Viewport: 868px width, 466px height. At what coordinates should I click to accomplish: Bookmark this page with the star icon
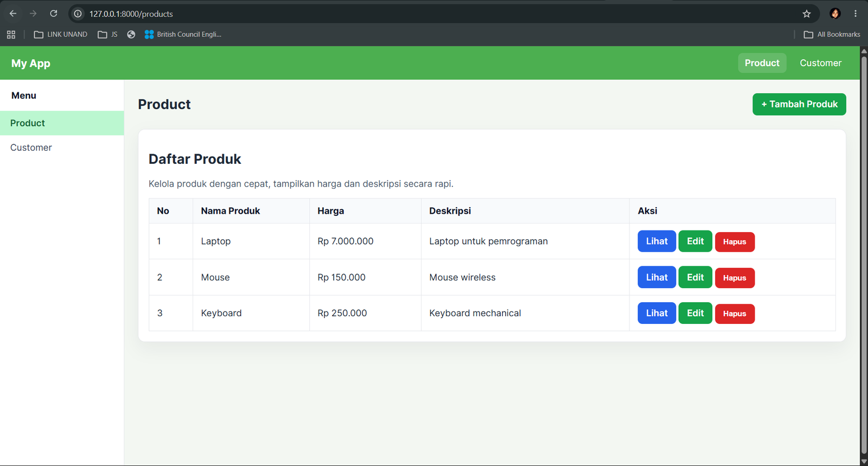[807, 14]
